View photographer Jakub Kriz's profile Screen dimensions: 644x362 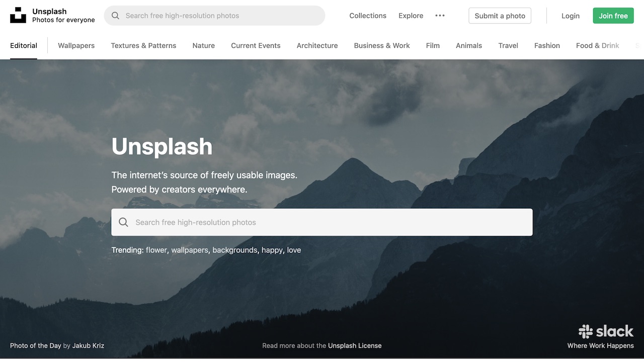[x=88, y=345]
